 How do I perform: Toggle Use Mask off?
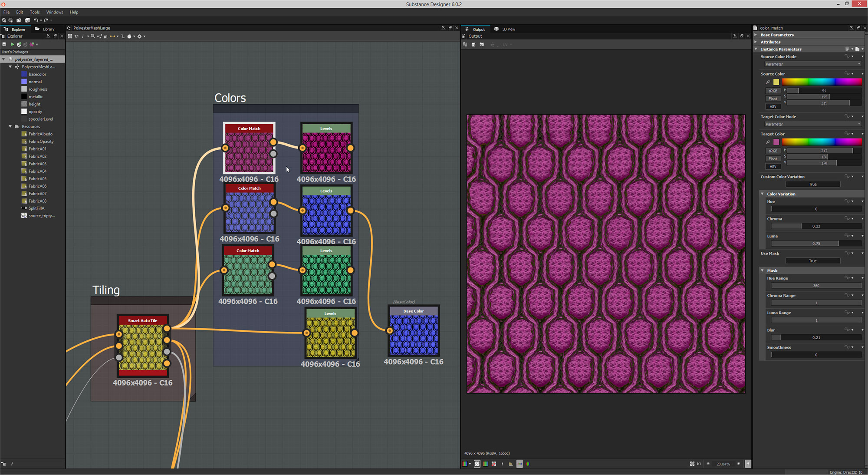click(x=813, y=261)
